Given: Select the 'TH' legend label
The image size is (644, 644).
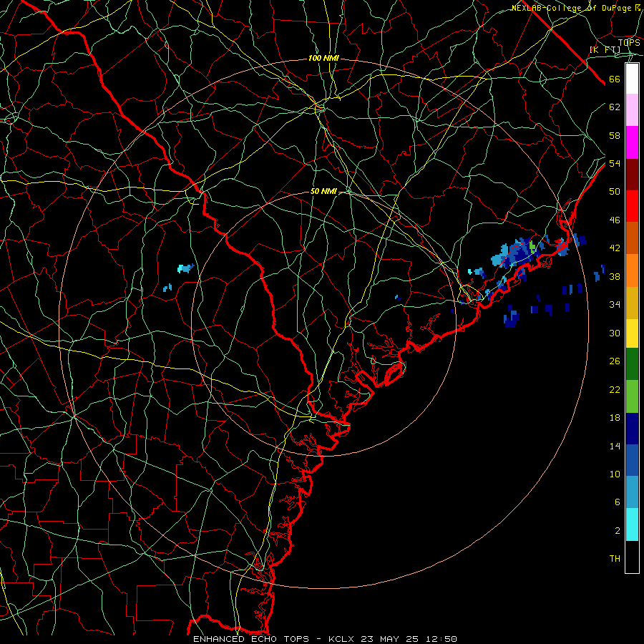Looking at the screenshot, I should point(615,558).
